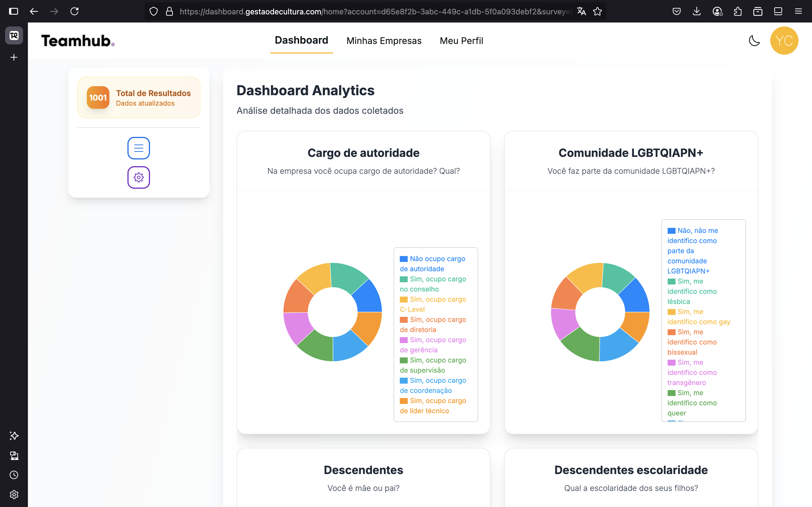This screenshot has width=812, height=507.
Task: Click the YC avatar button
Action: tap(784, 41)
